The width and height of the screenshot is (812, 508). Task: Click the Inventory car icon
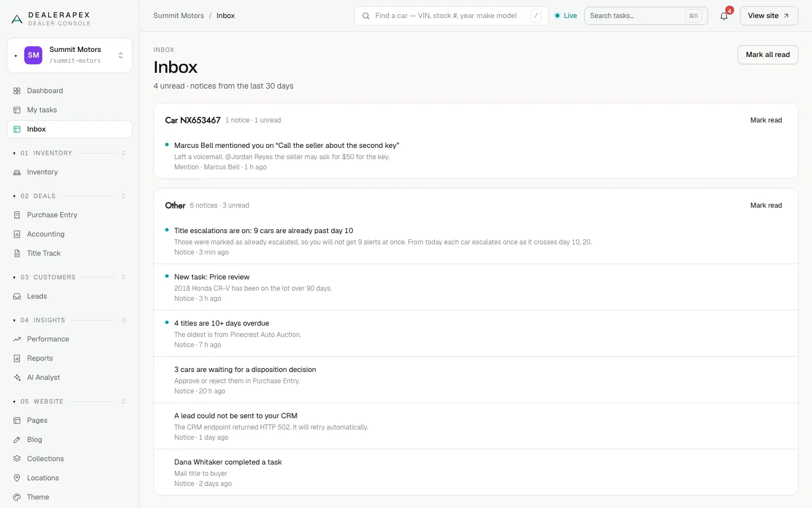(x=17, y=172)
